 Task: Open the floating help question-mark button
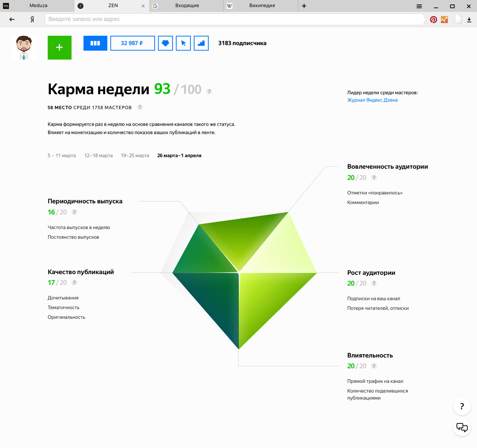(x=461, y=406)
